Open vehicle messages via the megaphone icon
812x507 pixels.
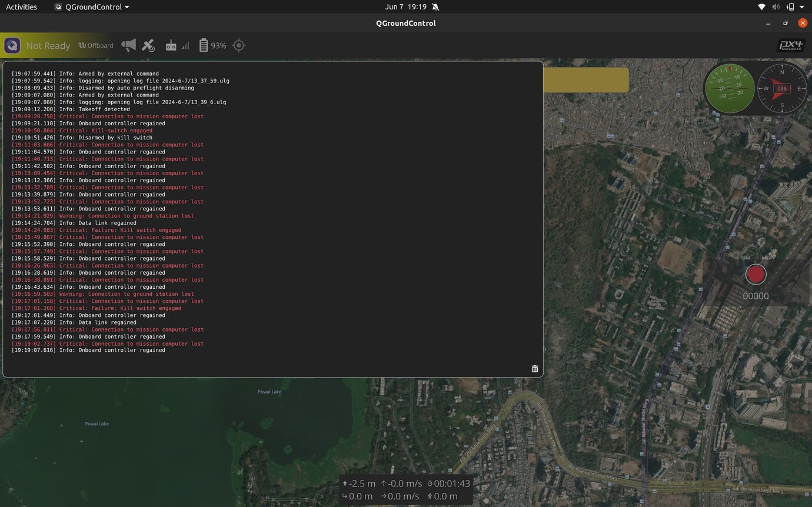pos(128,45)
